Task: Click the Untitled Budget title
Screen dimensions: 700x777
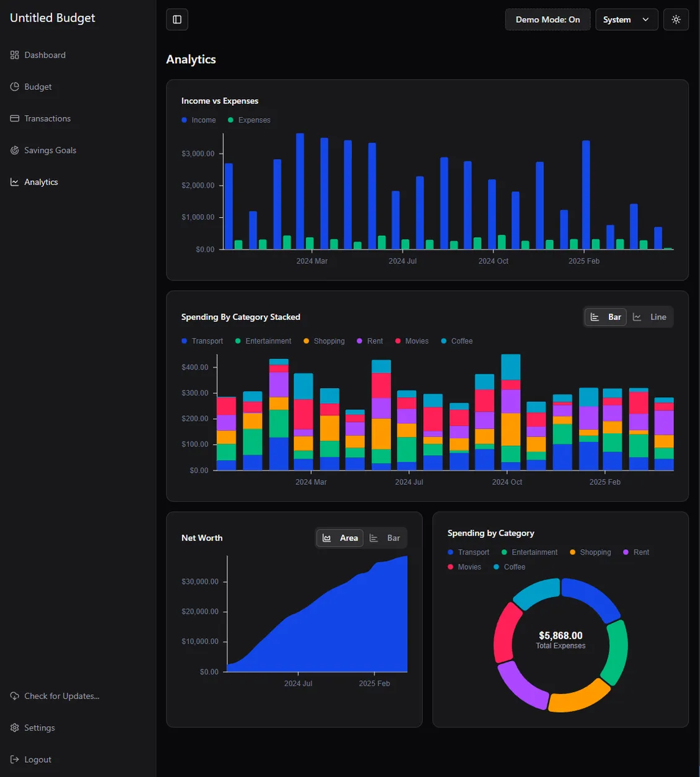Action: (x=53, y=18)
